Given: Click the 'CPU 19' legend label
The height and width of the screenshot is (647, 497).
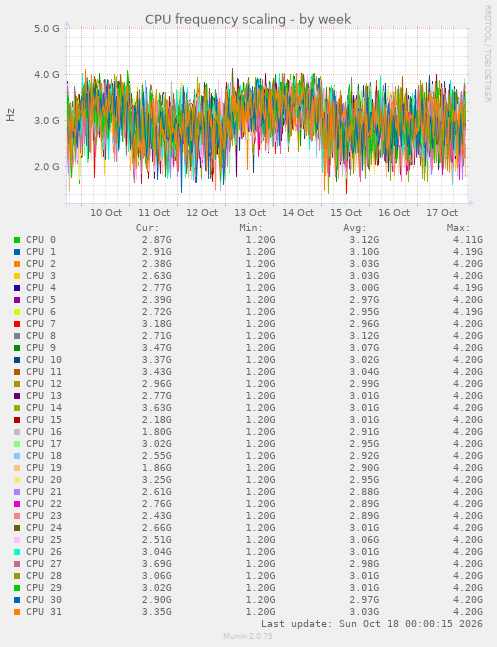Looking at the screenshot, I should pos(44,468).
